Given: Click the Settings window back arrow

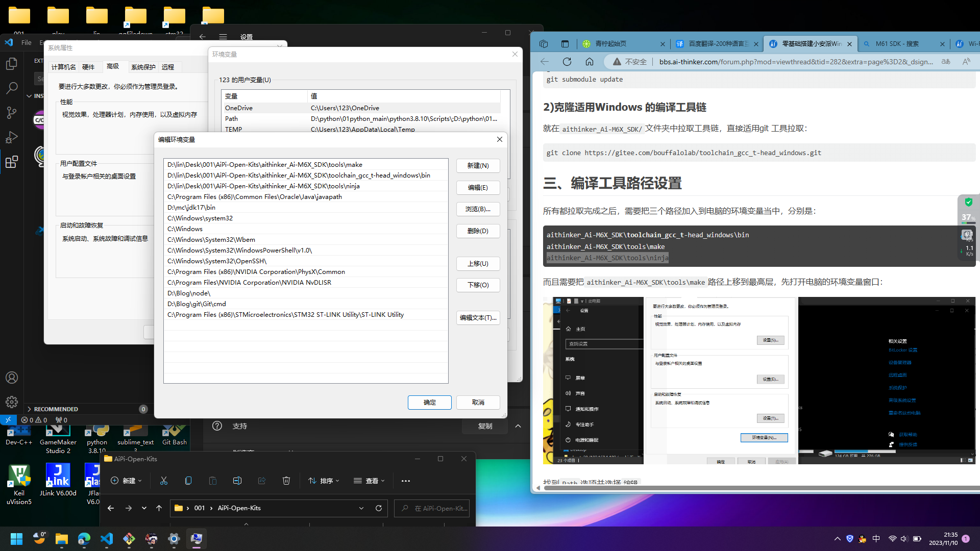Looking at the screenshot, I should (203, 37).
